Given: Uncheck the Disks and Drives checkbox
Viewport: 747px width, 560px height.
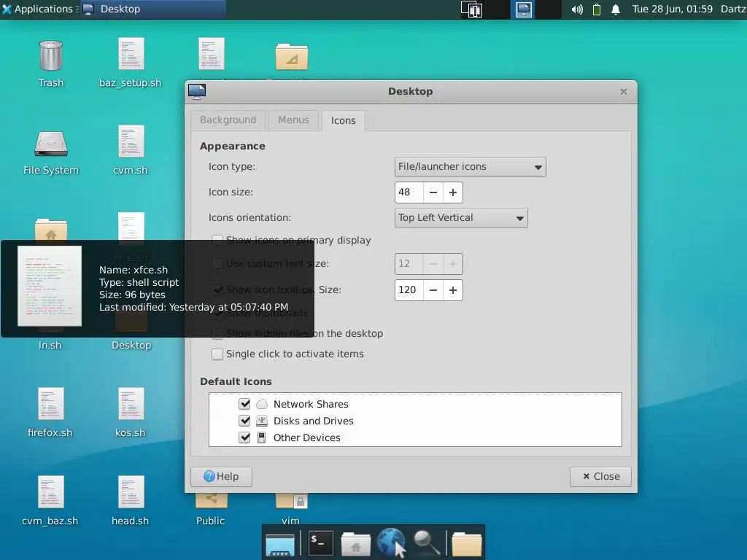Looking at the screenshot, I should point(244,421).
